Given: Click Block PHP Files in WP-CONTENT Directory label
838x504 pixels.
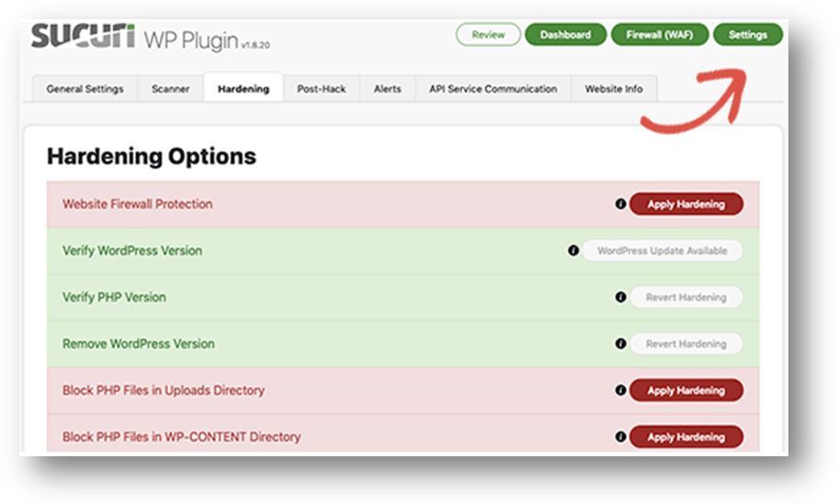Looking at the screenshot, I should (182, 437).
